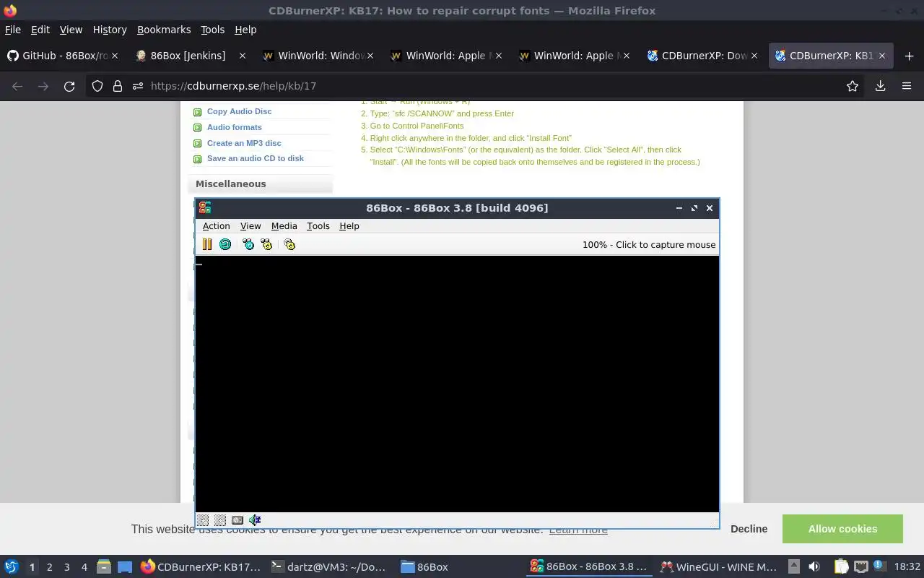Switch to 86Box Jenkins tab
924x578 pixels.
191,56
